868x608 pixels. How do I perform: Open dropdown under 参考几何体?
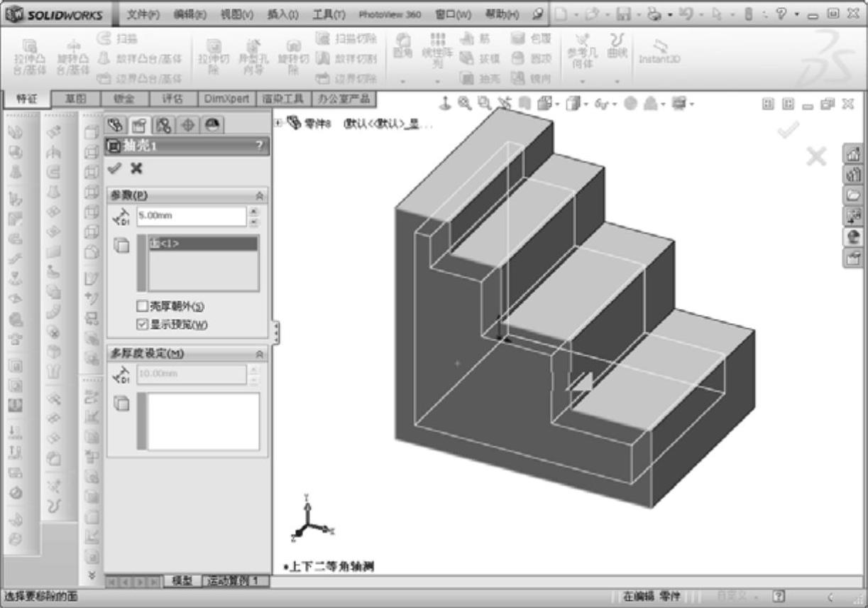coord(583,81)
